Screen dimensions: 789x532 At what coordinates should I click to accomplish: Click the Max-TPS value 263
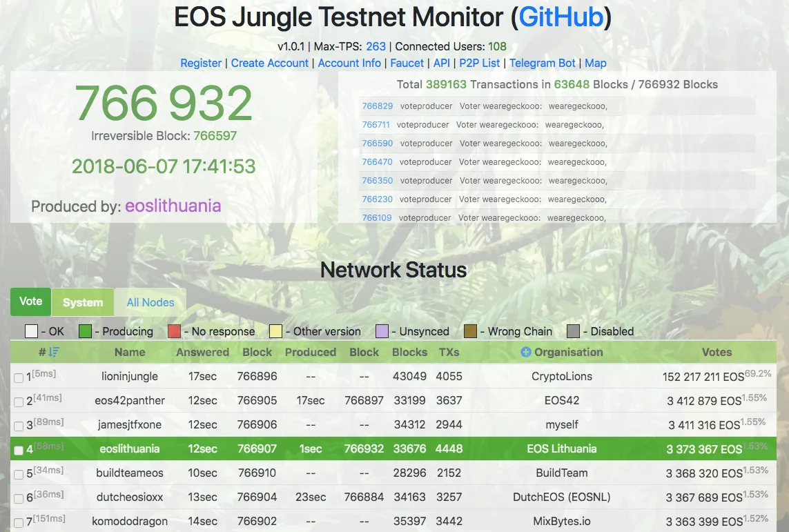(x=376, y=46)
